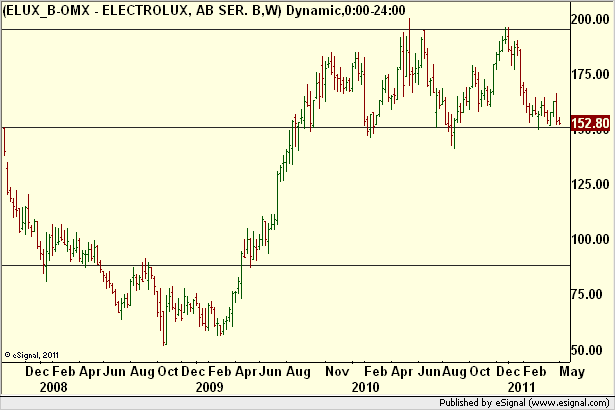Image resolution: width=615 pixels, height=410 pixels.
Task: Click the 2011 year label
Action: pyautogui.click(x=521, y=387)
